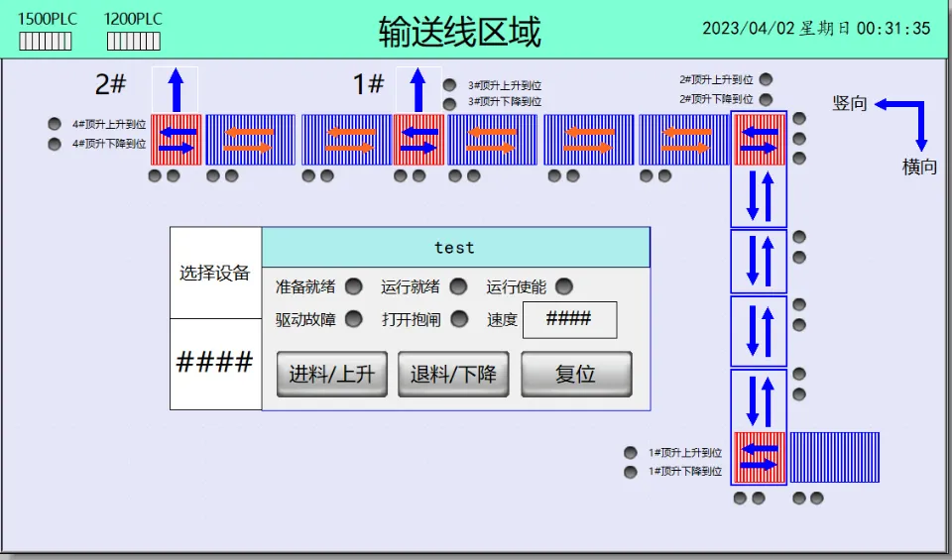Click the 1#顶升上升到位 indicator lamp

click(x=631, y=453)
